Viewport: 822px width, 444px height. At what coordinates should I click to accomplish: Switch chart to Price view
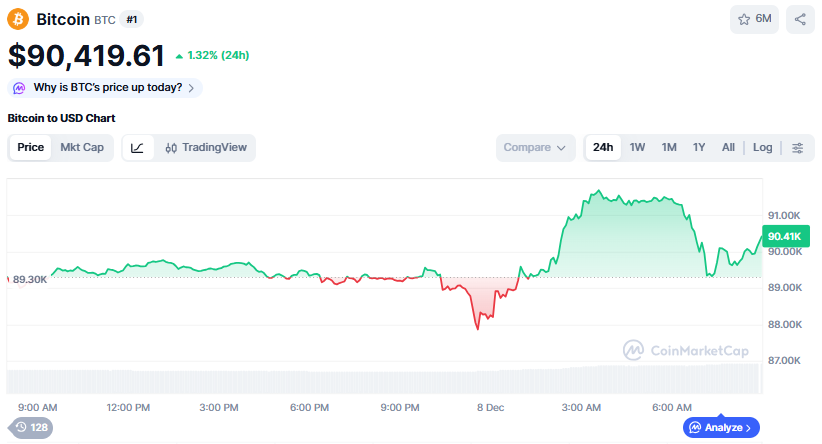(30, 148)
